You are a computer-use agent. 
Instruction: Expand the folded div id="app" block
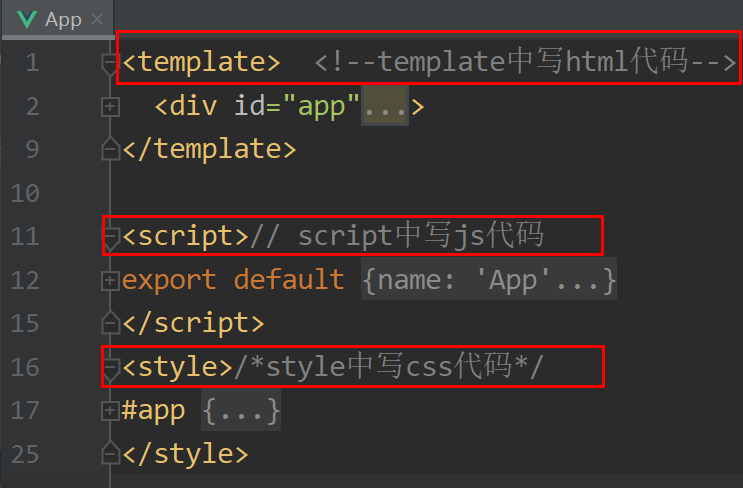tap(110, 107)
